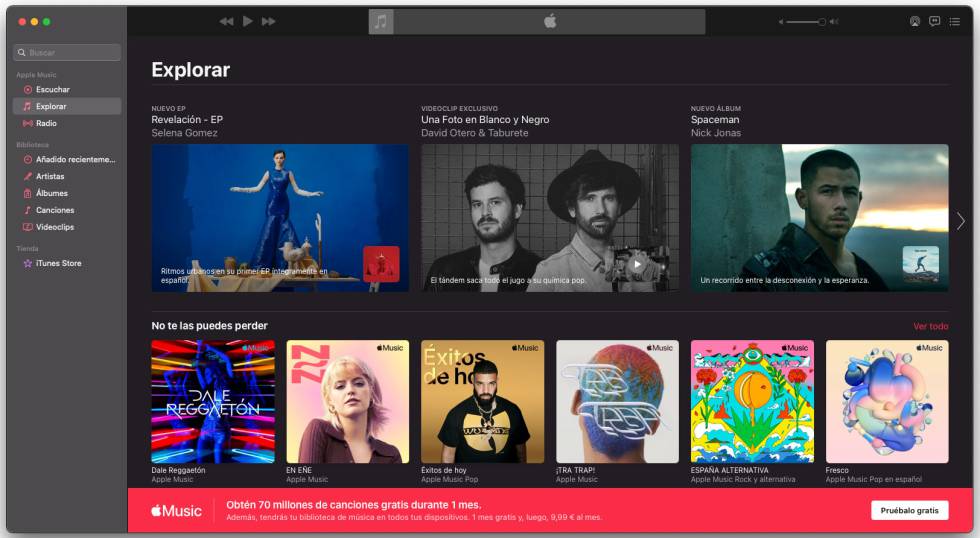Image resolution: width=980 pixels, height=538 pixels.
Task: Click the small Spaceman album cover thumbnail
Action: [921, 264]
